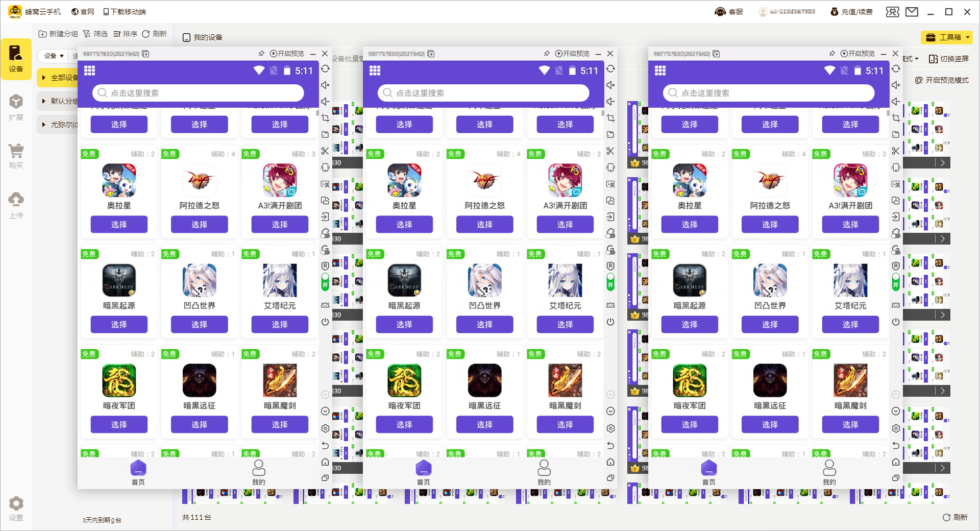Viewport: 980px width, 531px height.
Task: Pin the first phone window
Action: (x=261, y=54)
